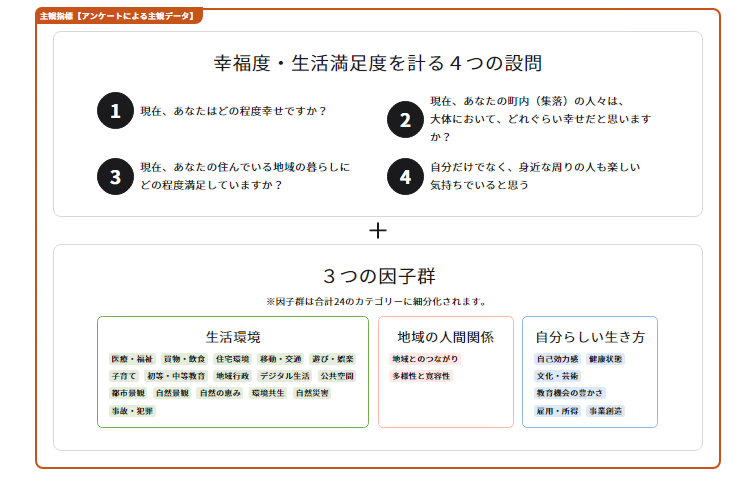
Task: Click the 健康状態 tag
Action: (x=605, y=358)
